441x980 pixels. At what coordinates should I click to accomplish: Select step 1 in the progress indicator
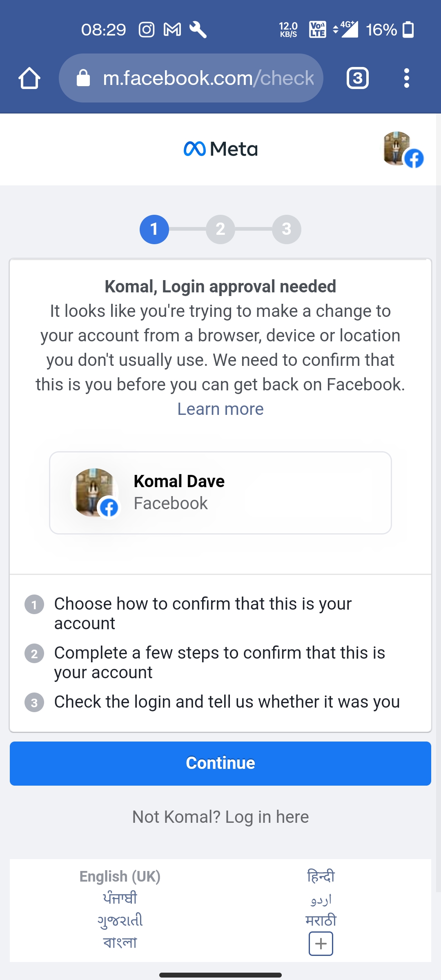coord(154,229)
